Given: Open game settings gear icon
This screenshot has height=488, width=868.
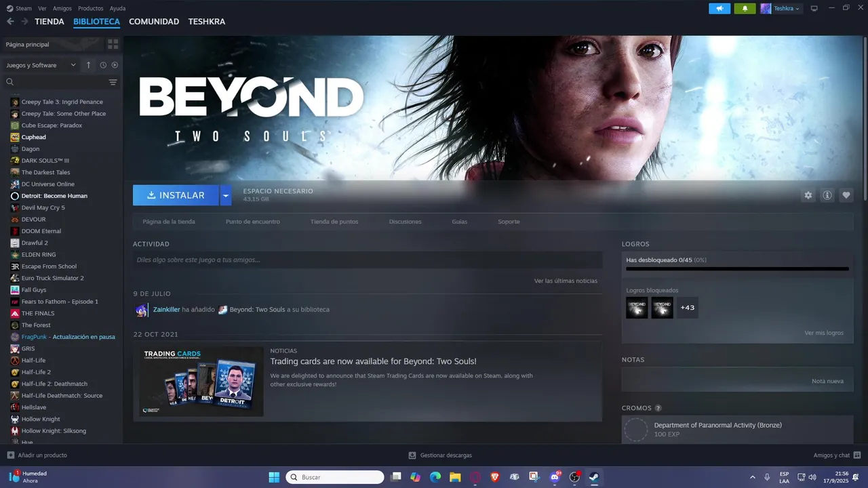Looking at the screenshot, I should [x=808, y=195].
